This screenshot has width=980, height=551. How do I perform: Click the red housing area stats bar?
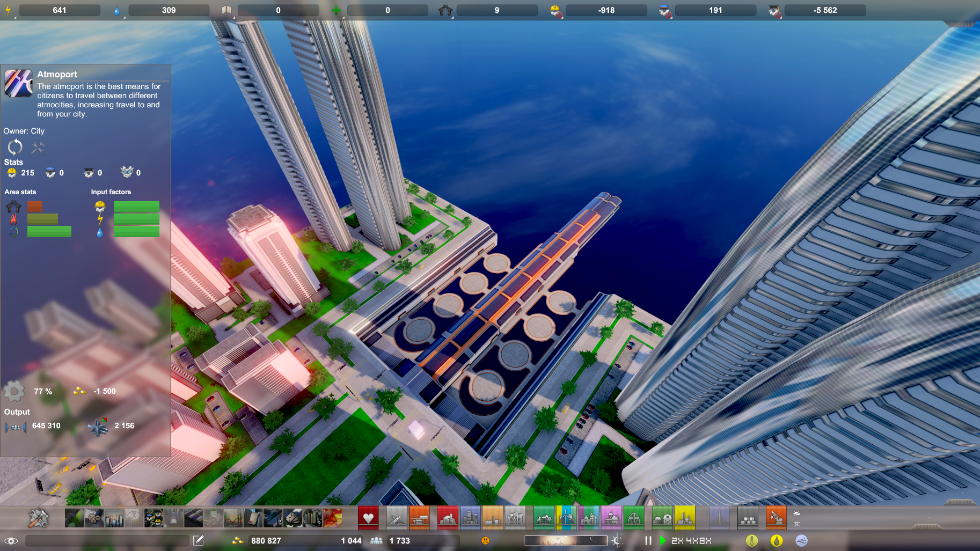pyautogui.click(x=35, y=206)
